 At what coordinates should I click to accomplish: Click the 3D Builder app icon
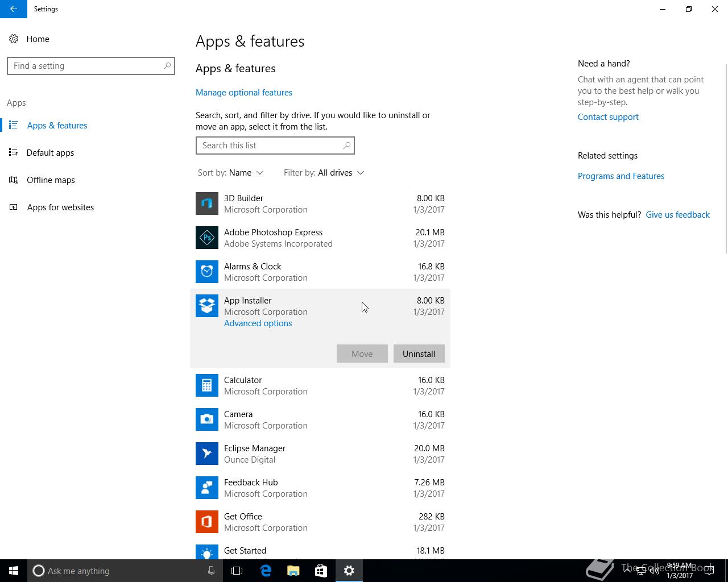point(207,203)
